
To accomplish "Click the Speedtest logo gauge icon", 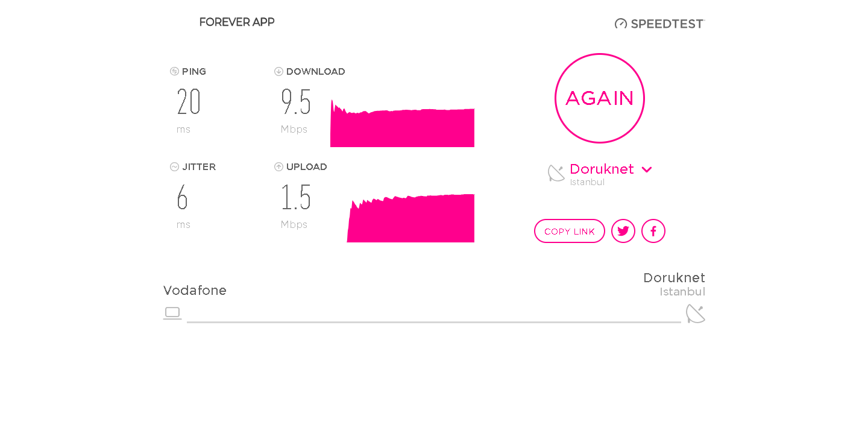I will [x=621, y=24].
